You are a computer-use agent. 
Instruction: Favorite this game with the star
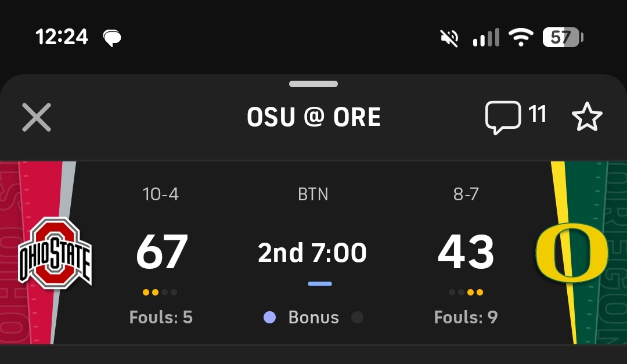(587, 117)
